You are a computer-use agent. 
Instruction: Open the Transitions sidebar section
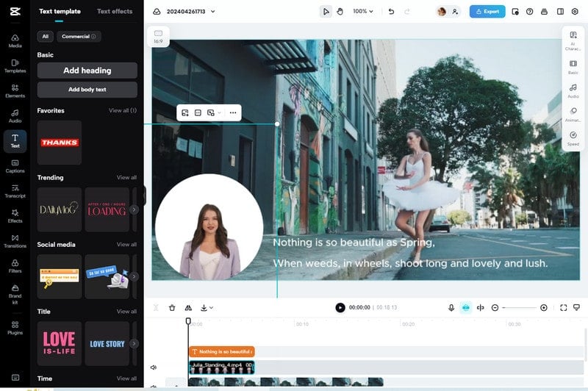coord(15,241)
